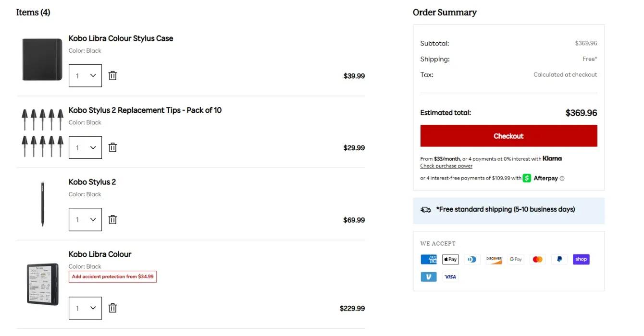Remove Kobo Libra Colour eReader from cart
The image size is (644, 336).
point(112,308)
